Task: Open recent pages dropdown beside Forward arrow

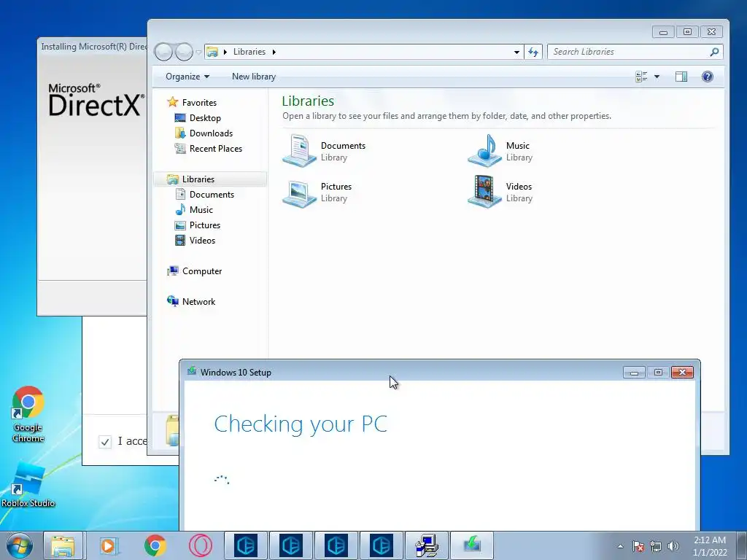Action: coord(198,52)
